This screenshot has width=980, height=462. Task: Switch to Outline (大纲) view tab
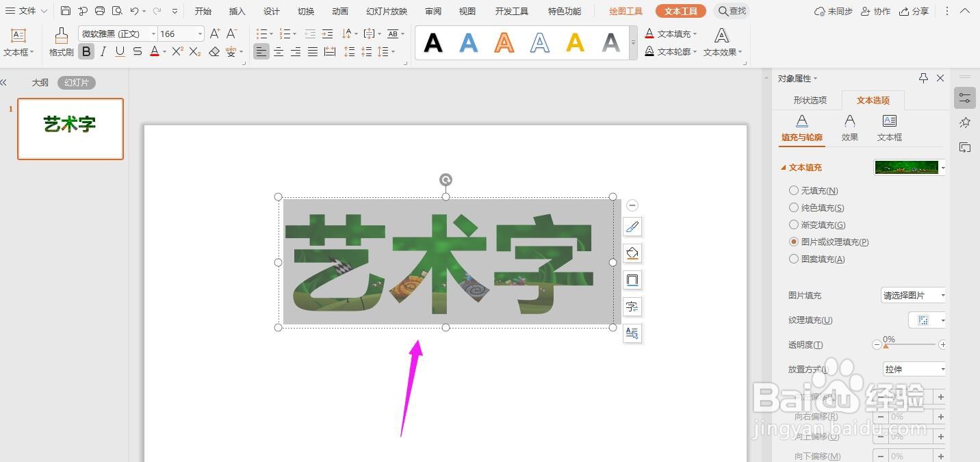coord(40,82)
